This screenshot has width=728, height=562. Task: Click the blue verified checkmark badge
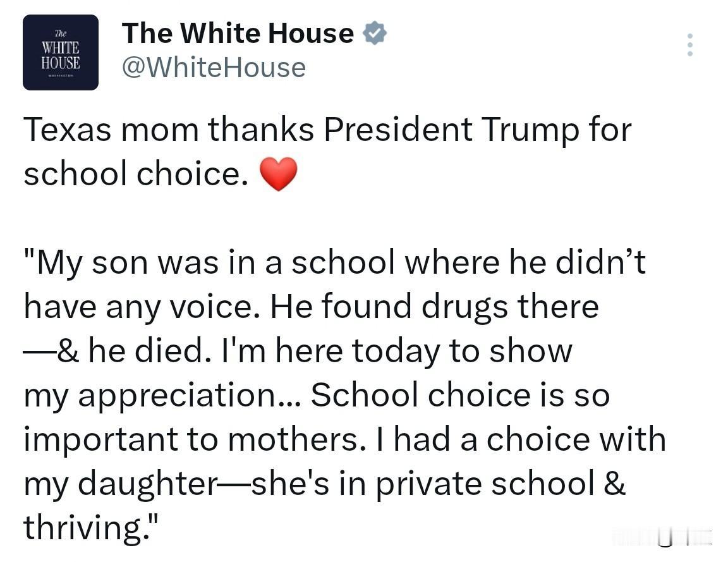(375, 34)
